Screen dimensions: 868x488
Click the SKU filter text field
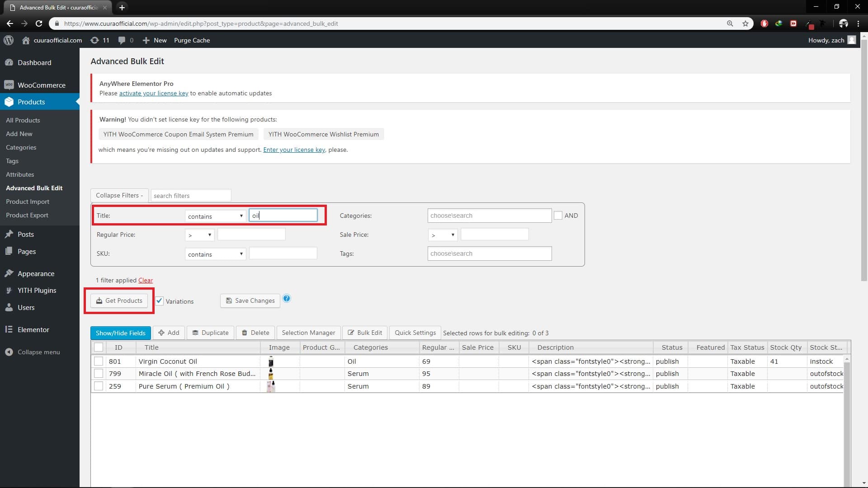[x=283, y=253]
